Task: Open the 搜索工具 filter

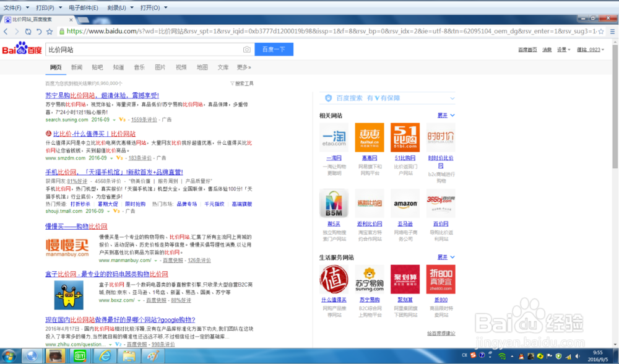Action: click(242, 84)
